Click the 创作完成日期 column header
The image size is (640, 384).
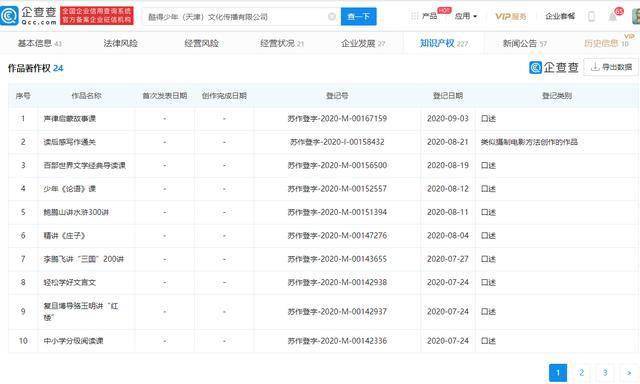224,95
